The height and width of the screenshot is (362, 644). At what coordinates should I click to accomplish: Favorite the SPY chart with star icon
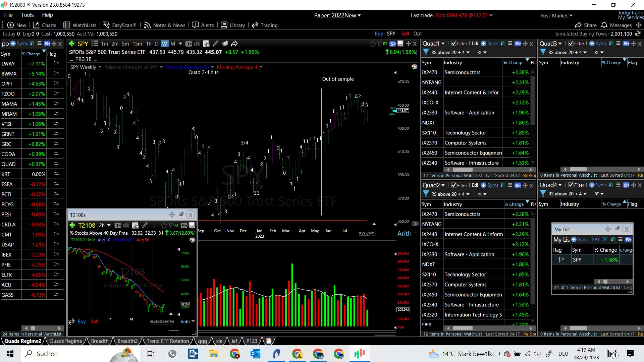point(372,44)
